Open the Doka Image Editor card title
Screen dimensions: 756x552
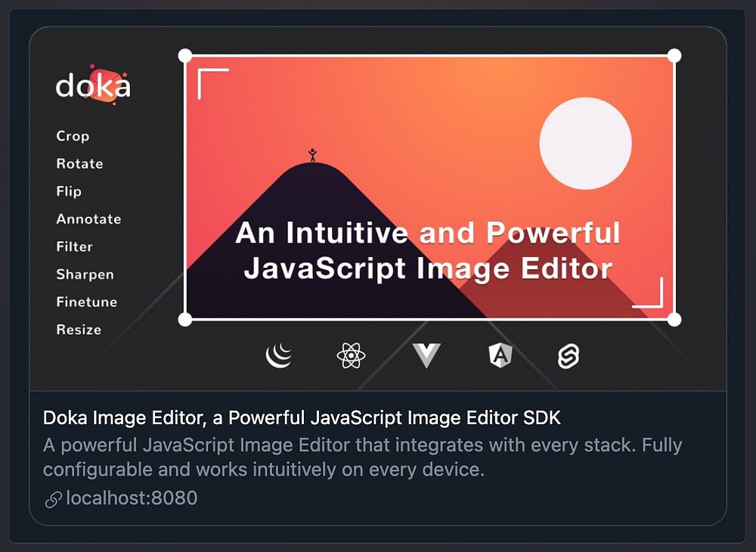click(302, 417)
